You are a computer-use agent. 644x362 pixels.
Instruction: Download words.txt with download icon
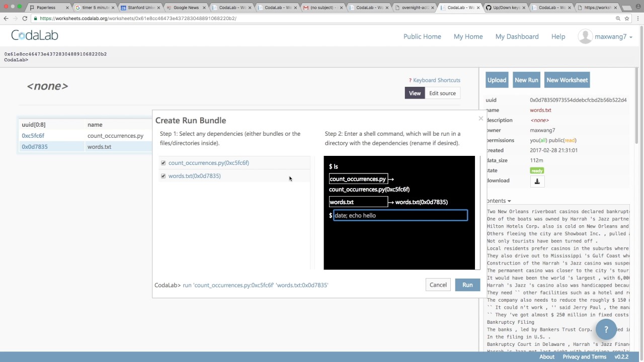(537, 181)
